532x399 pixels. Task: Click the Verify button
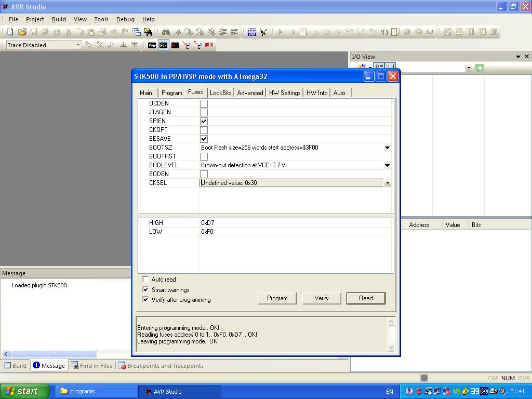pos(322,298)
